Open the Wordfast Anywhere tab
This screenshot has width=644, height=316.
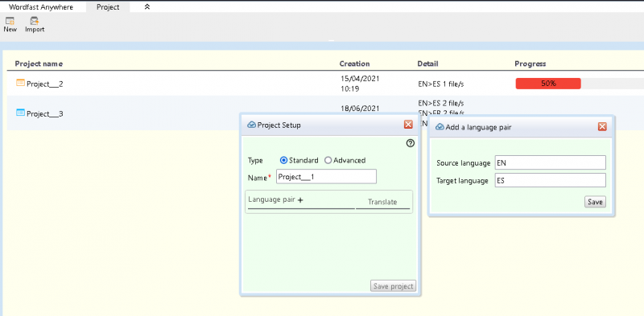point(41,7)
